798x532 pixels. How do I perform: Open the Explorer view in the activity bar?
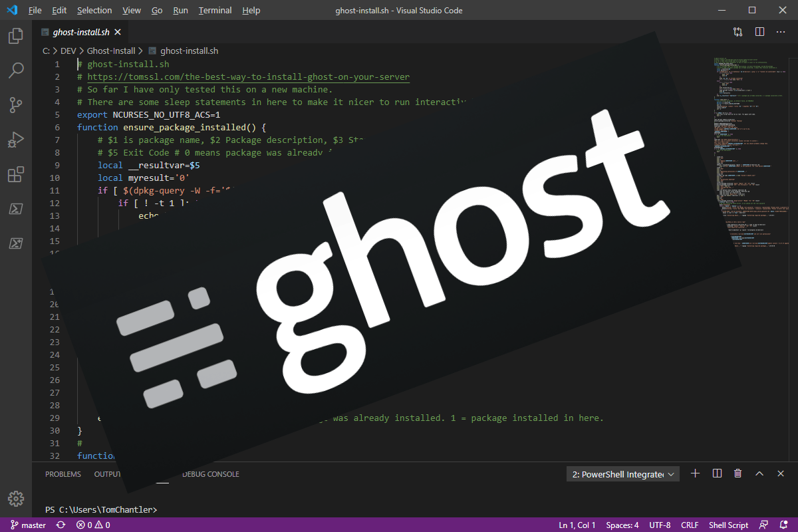(x=15, y=36)
